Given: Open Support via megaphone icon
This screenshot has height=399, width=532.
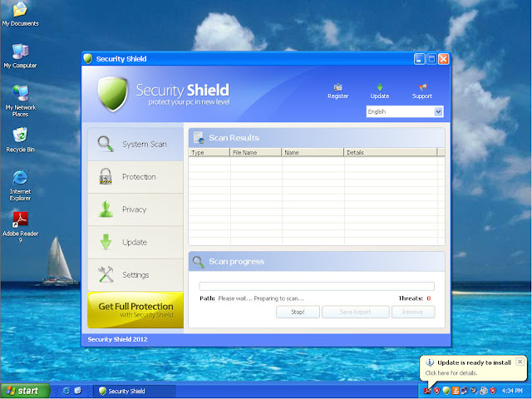Looking at the screenshot, I should pyautogui.click(x=422, y=91).
